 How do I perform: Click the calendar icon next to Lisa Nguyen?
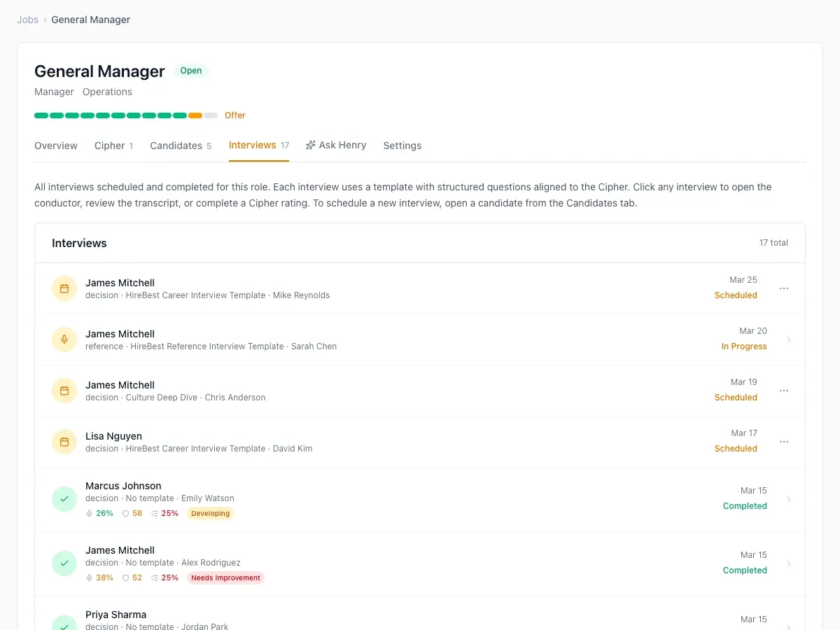pyautogui.click(x=64, y=442)
